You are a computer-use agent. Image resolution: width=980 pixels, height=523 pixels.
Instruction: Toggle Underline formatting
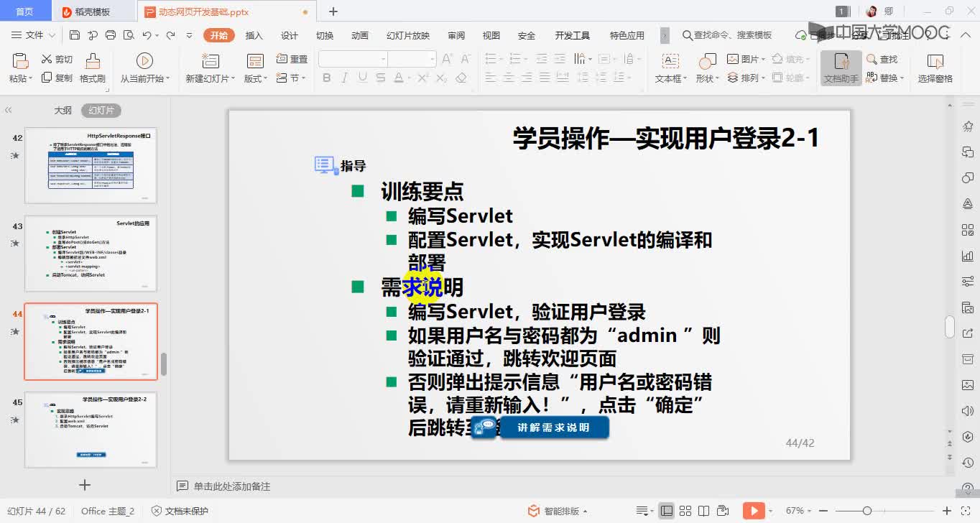coord(362,78)
